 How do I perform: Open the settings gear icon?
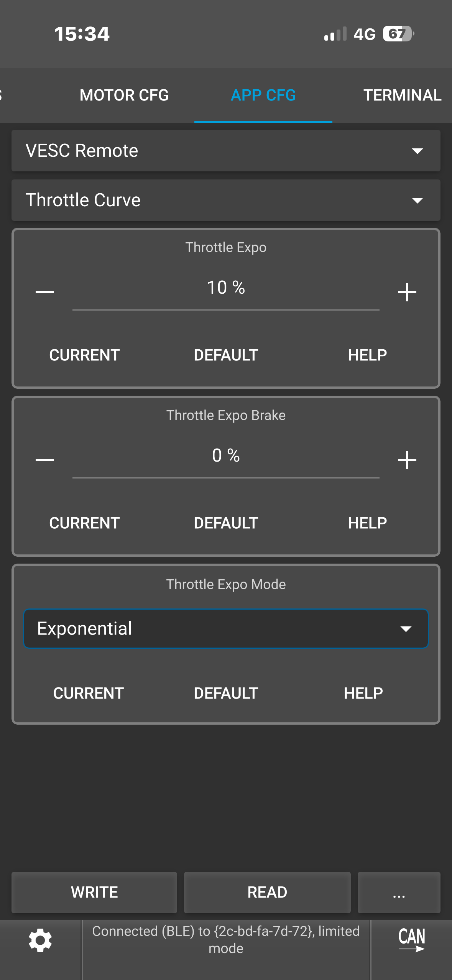(x=40, y=940)
